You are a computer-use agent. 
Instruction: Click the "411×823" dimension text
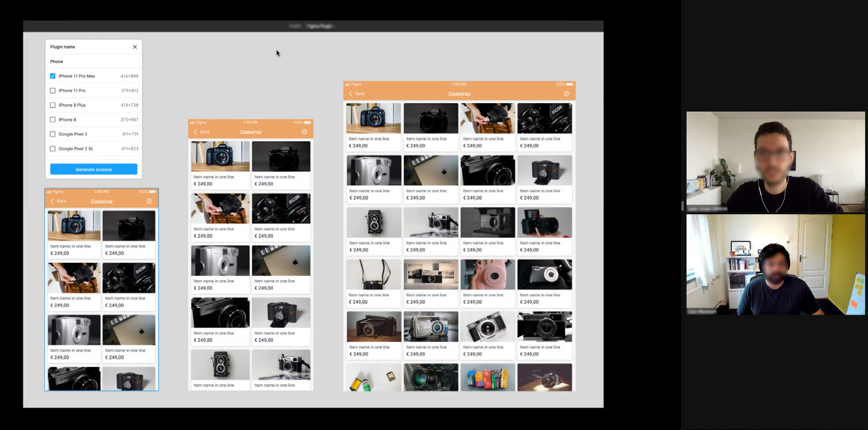(x=130, y=149)
